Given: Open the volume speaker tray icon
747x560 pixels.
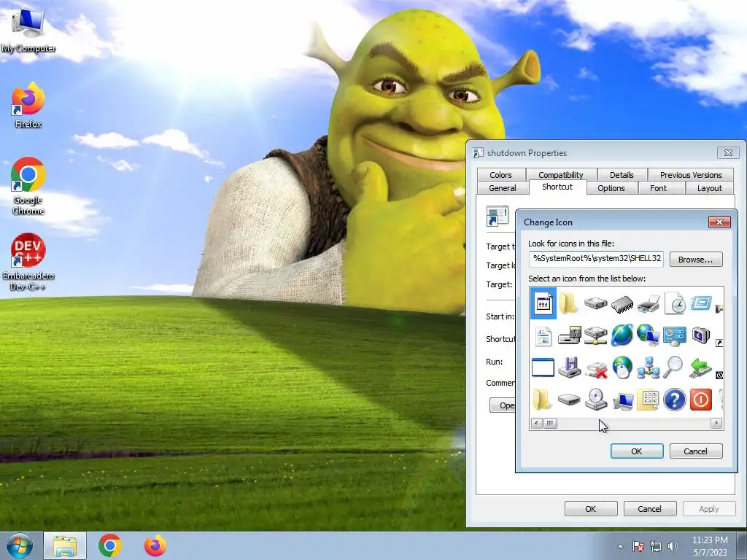Looking at the screenshot, I should pos(673,546).
